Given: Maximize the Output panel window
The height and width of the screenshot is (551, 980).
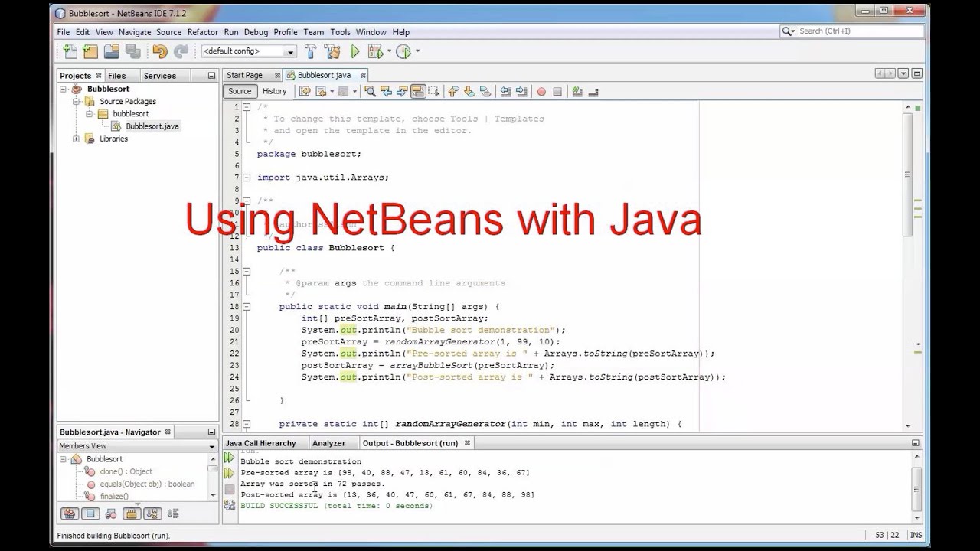Looking at the screenshot, I should pos(915,443).
